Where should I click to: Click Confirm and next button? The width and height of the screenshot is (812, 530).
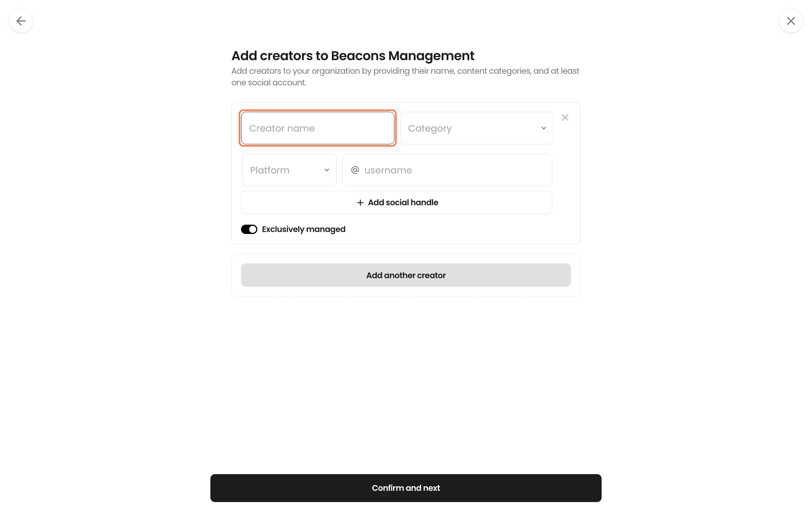coord(406,488)
